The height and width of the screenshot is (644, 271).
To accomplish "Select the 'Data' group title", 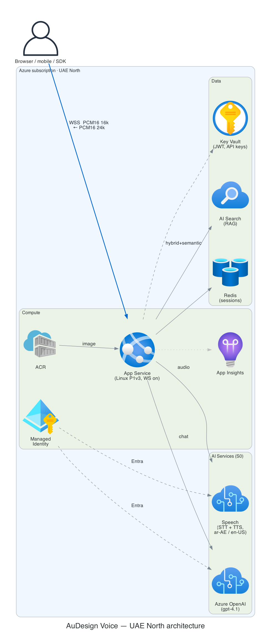I will point(216,81).
